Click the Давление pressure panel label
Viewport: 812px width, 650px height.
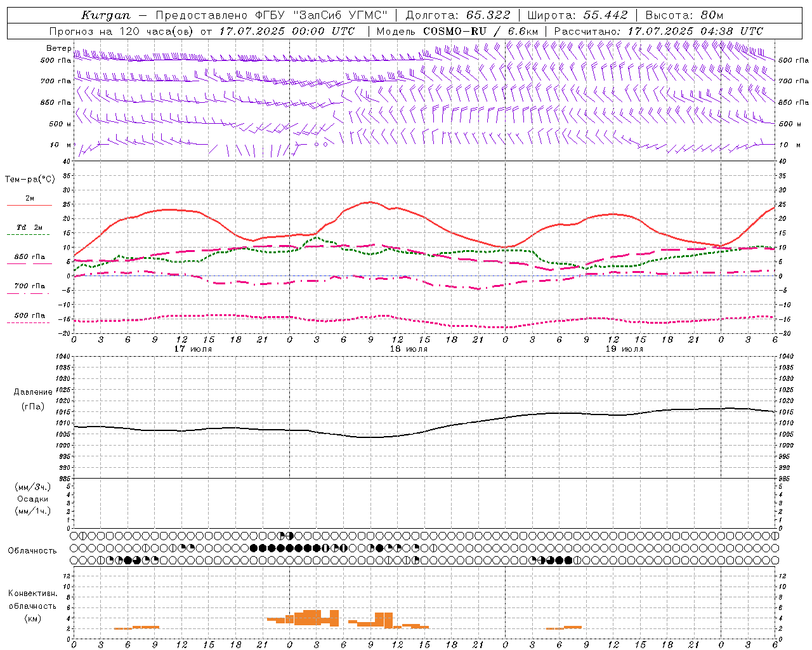pos(32,392)
